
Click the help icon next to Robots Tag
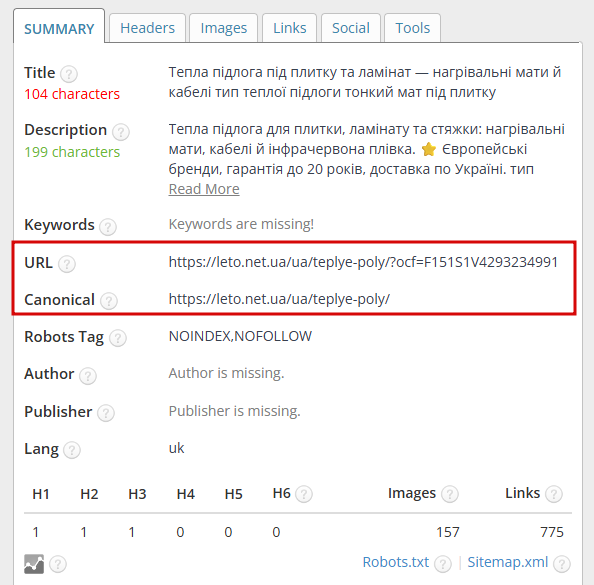coord(118,338)
